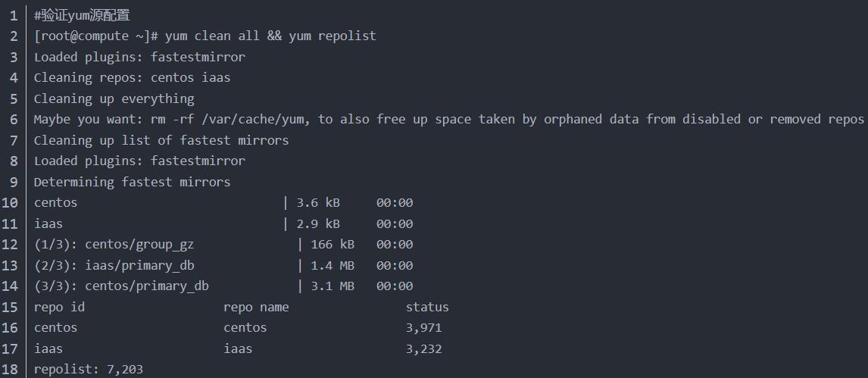Click line number 3 in the gutter
This screenshot has height=378, width=868.
point(14,57)
